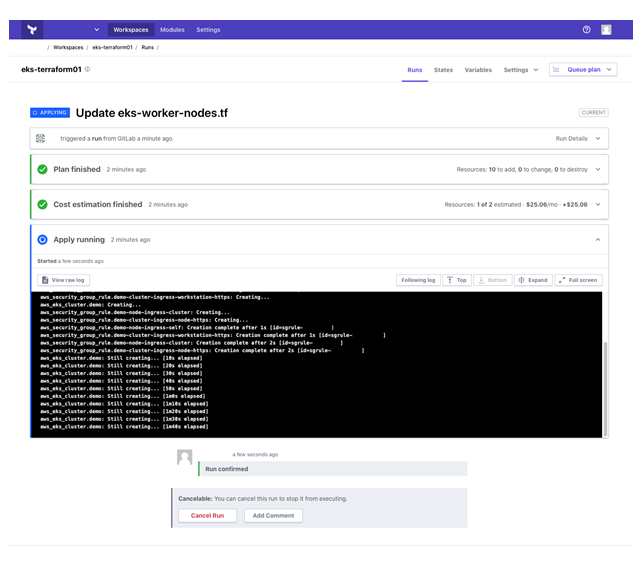
Task: Click the Terraform logo in header
Action: pos(33,30)
